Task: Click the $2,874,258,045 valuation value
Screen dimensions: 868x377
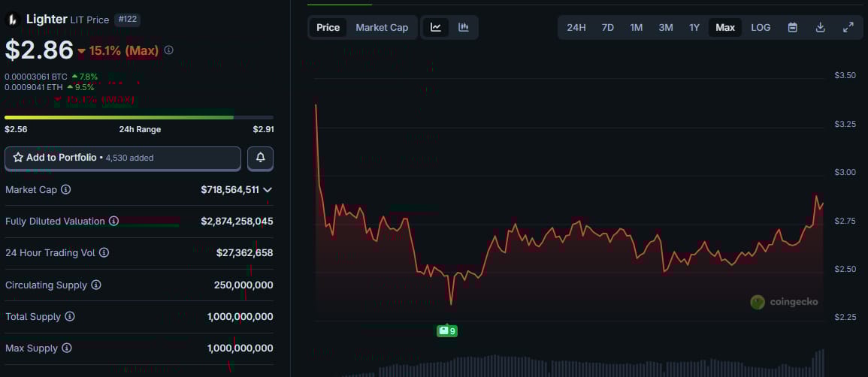Action: click(237, 221)
